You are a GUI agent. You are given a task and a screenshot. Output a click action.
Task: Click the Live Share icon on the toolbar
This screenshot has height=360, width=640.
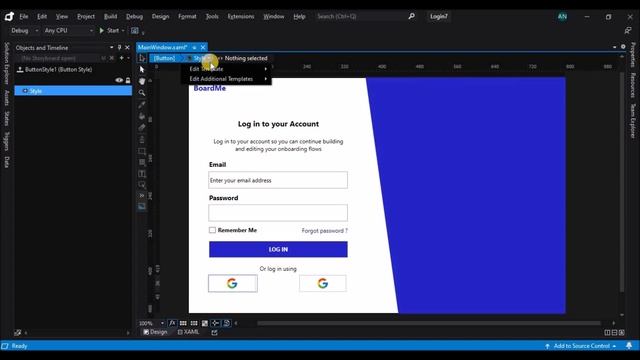628,31
